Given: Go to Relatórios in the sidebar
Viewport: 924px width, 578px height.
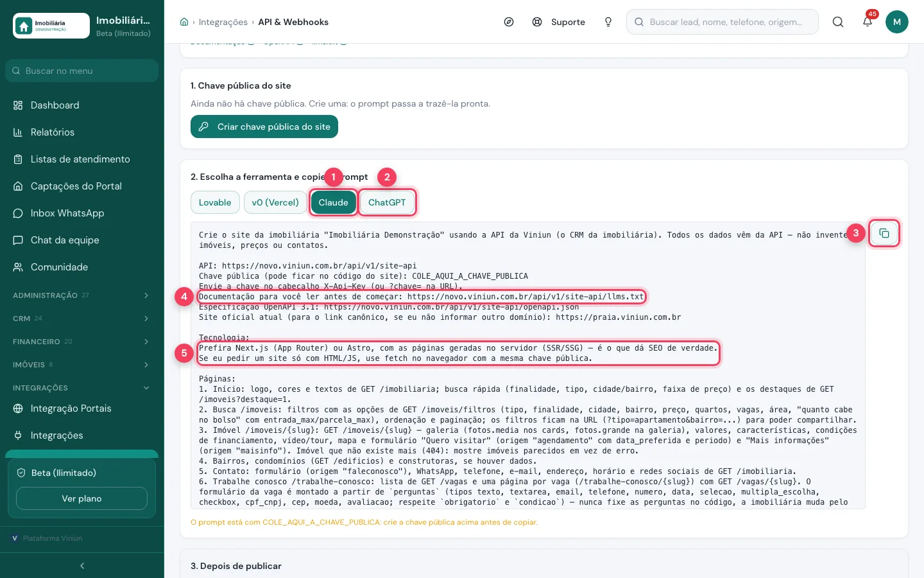Looking at the screenshot, I should [82, 132].
